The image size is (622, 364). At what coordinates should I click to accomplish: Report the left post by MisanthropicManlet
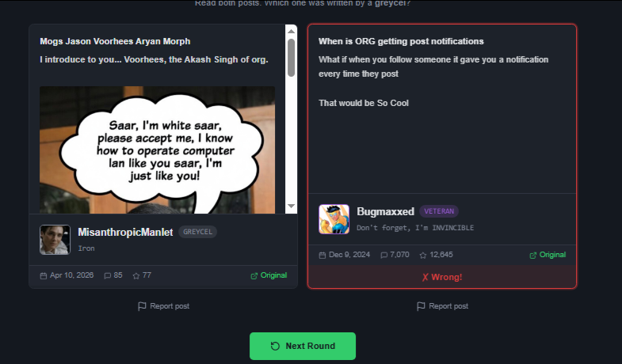click(163, 305)
